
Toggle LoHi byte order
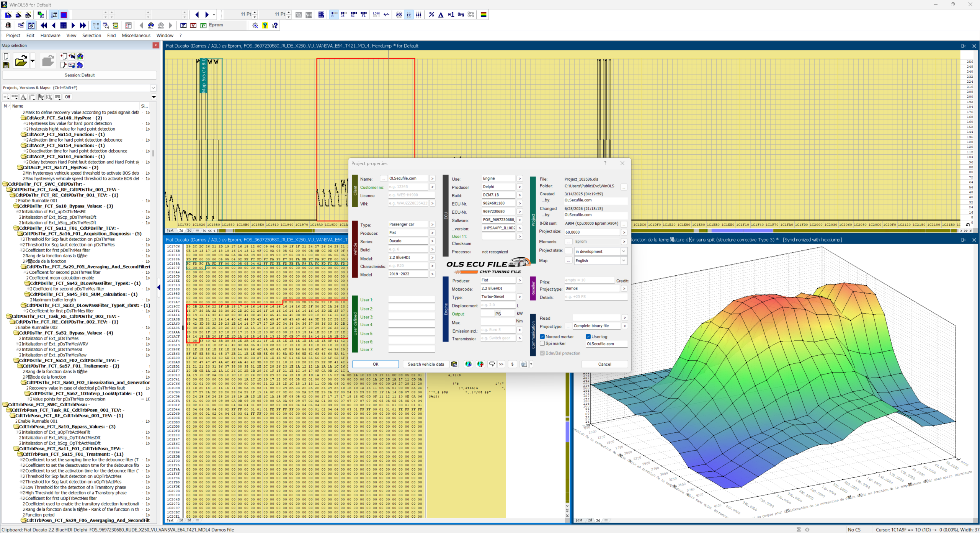[x=376, y=15]
